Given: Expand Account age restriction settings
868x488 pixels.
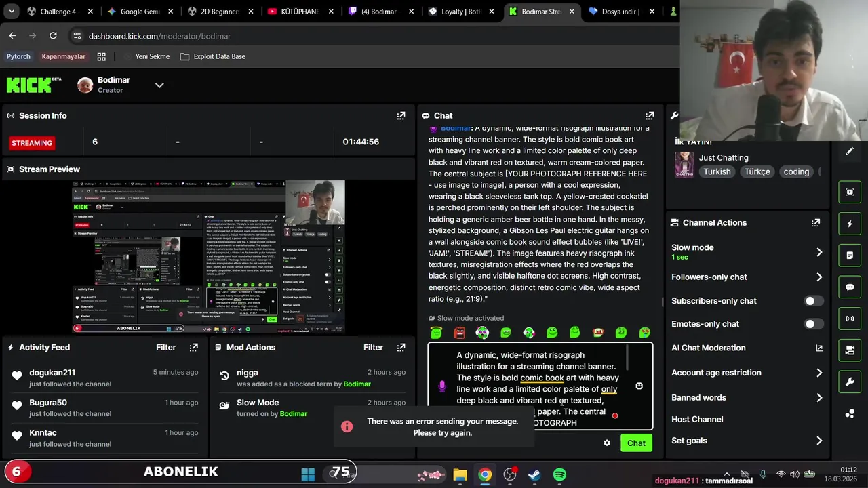Looking at the screenshot, I should [747, 373].
